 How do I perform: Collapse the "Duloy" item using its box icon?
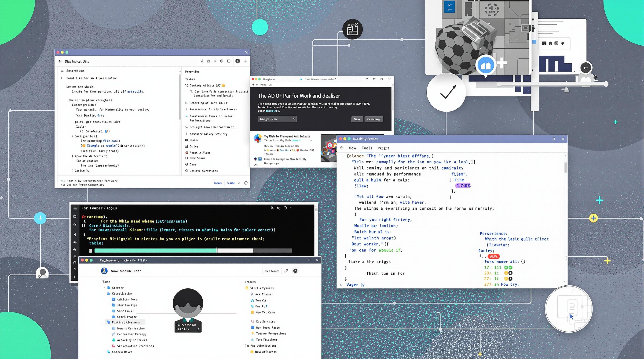(187, 146)
